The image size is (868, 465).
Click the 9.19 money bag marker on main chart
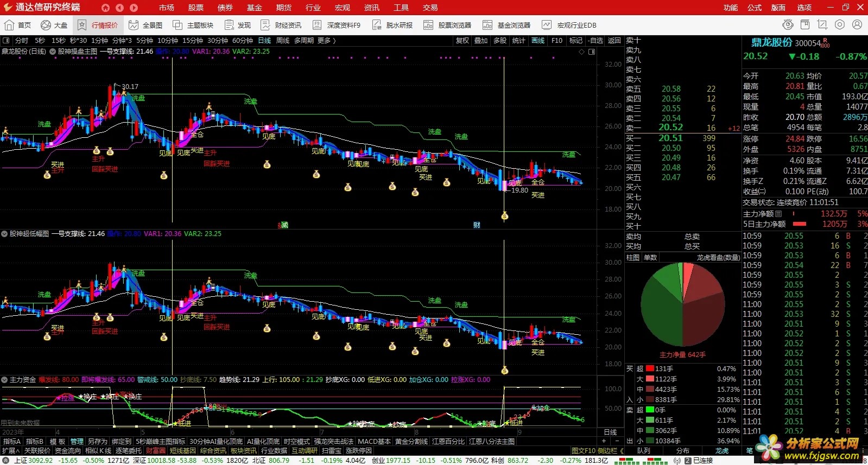[x=505, y=216]
